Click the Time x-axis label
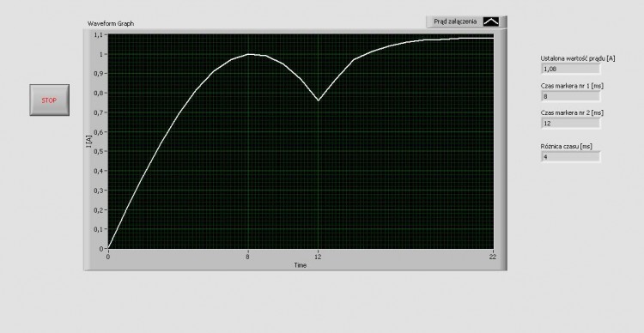The height and width of the screenshot is (333, 644). [x=301, y=265]
